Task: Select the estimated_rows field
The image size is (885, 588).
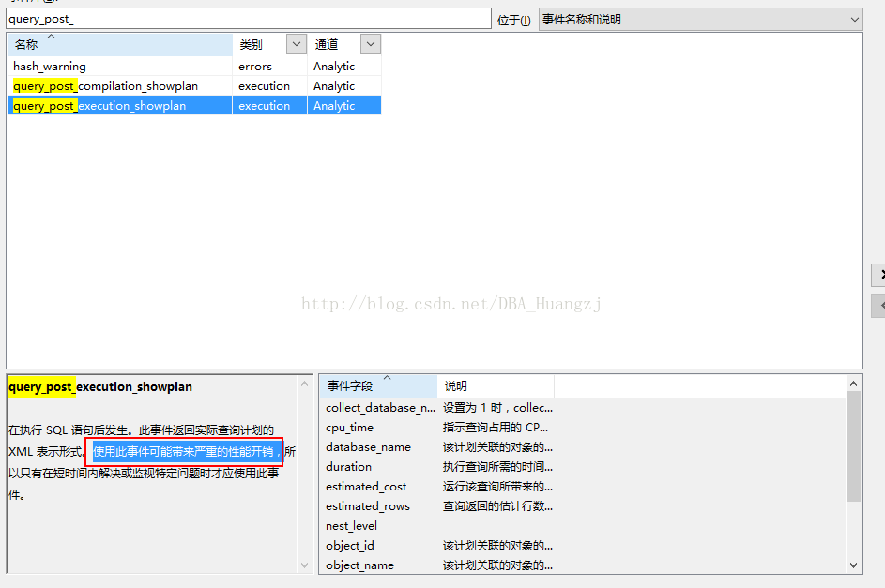Action: click(438, 506)
